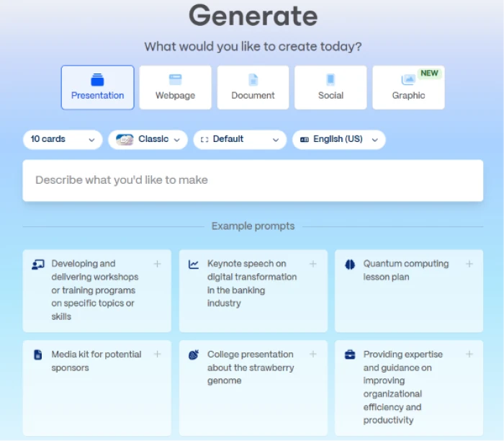Click the file icon on Media kit prompt
The width and height of the screenshot is (504, 441).
pyautogui.click(x=38, y=355)
